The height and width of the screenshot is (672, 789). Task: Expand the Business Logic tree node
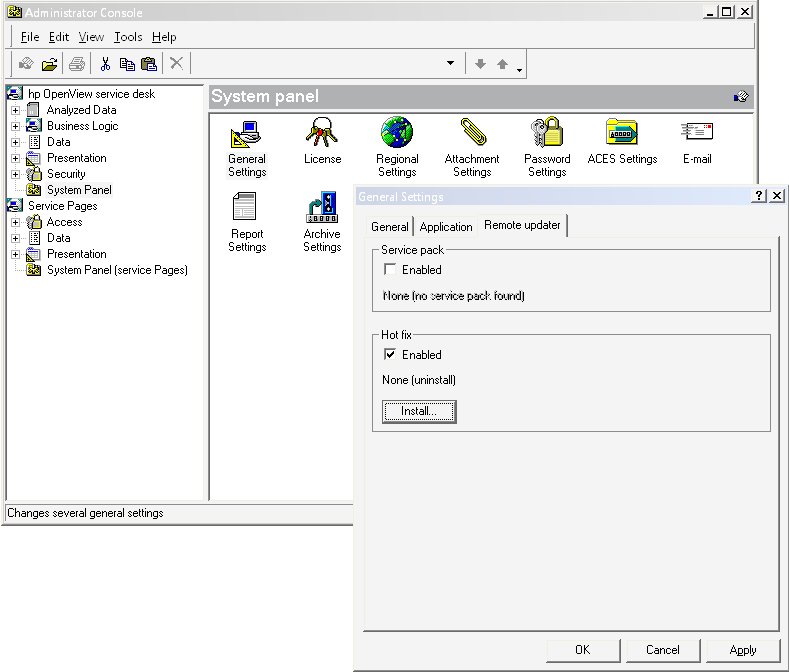pos(15,126)
